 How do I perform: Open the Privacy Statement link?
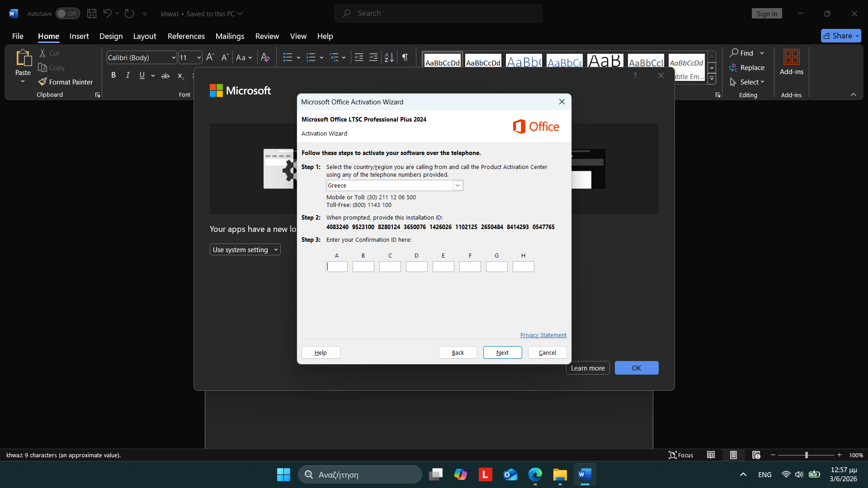tap(543, 335)
